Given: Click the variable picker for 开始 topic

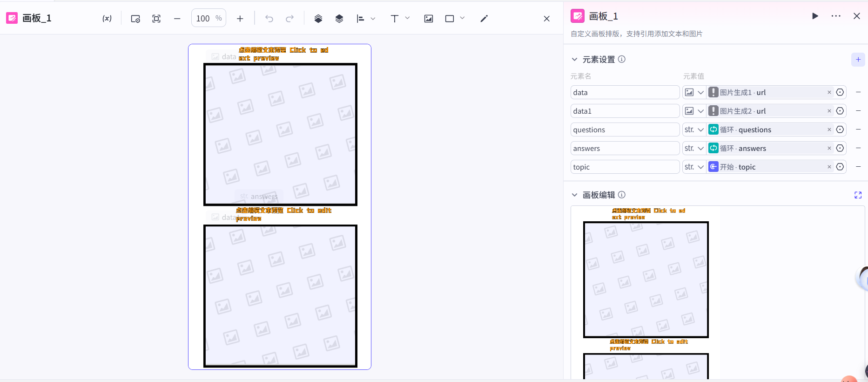Looking at the screenshot, I should click(840, 167).
